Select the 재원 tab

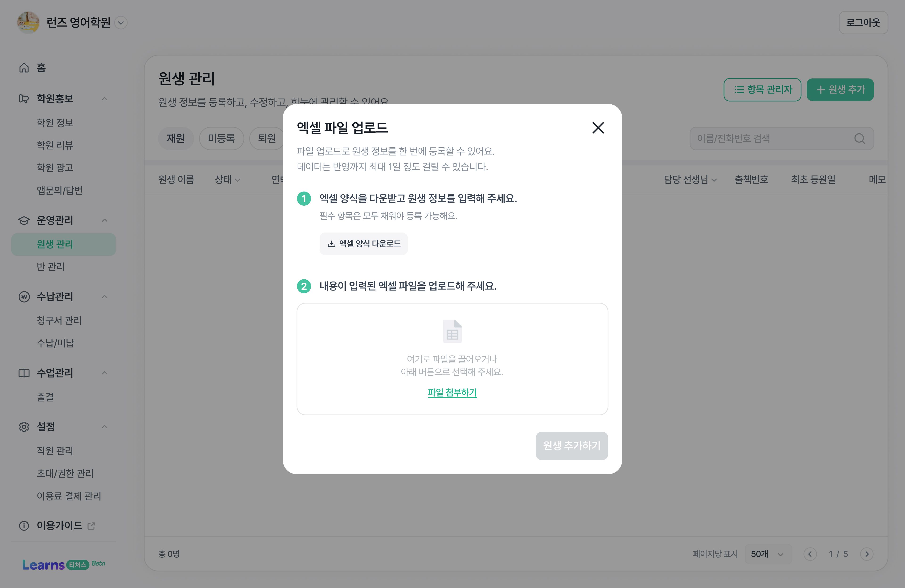[x=176, y=138]
